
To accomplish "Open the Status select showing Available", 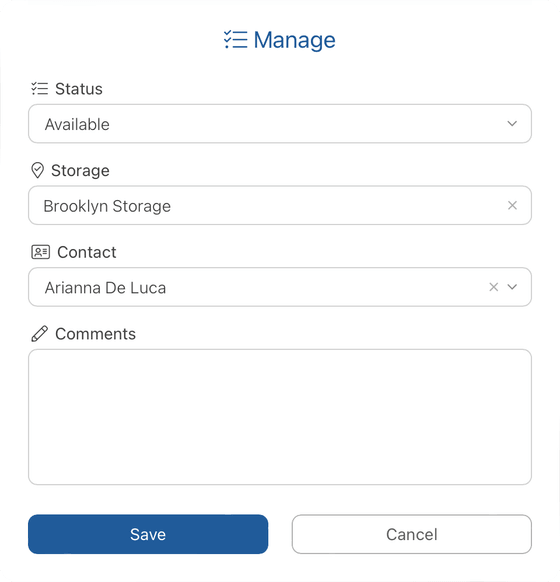I will click(280, 124).
